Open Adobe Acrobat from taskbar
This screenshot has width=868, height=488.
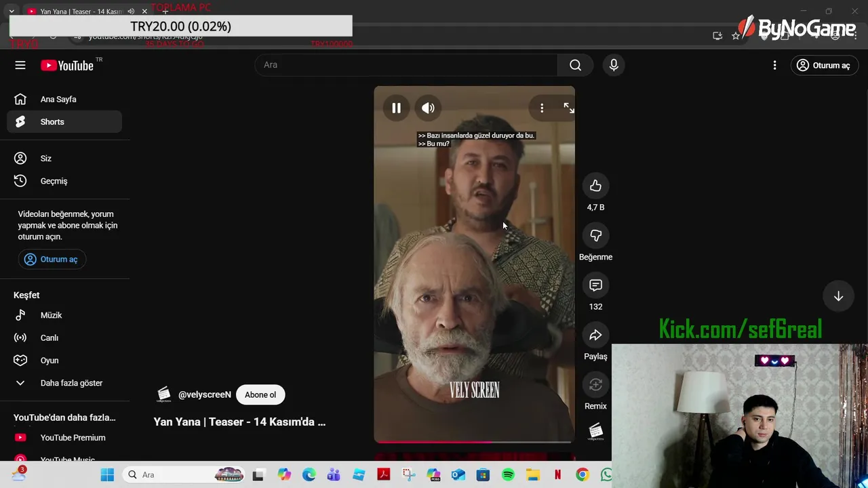[x=384, y=475]
